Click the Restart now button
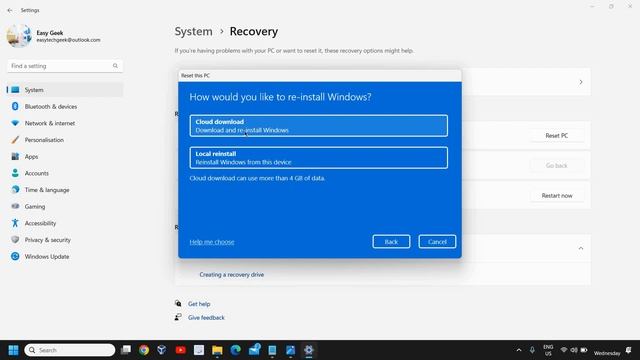The image size is (640, 360). click(557, 196)
